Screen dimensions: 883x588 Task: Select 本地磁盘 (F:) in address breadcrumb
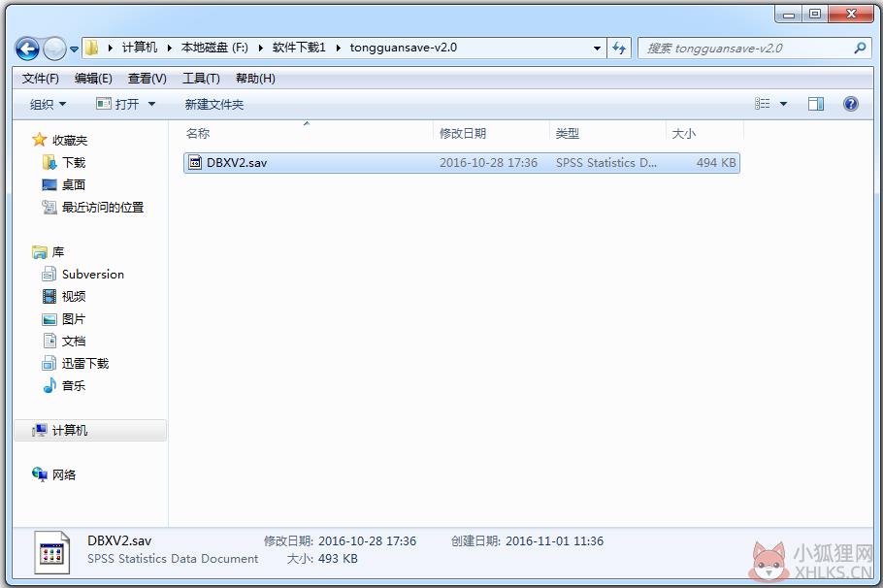click(x=214, y=48)
